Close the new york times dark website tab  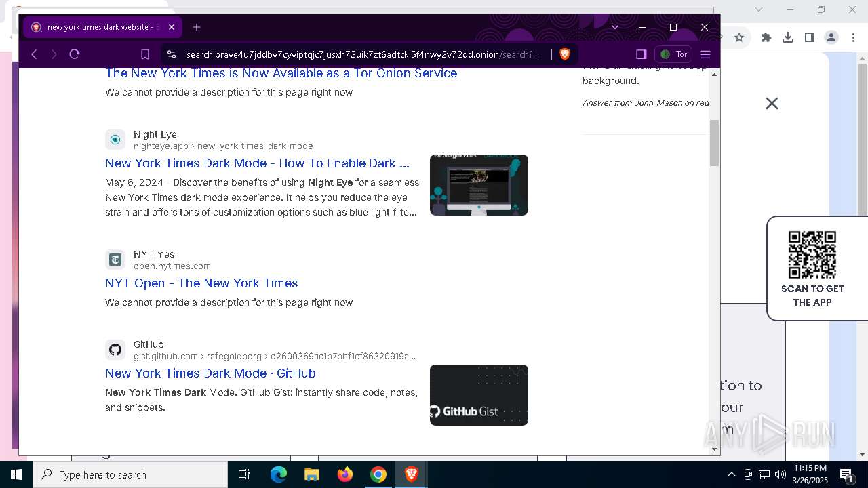click(172, 27)
